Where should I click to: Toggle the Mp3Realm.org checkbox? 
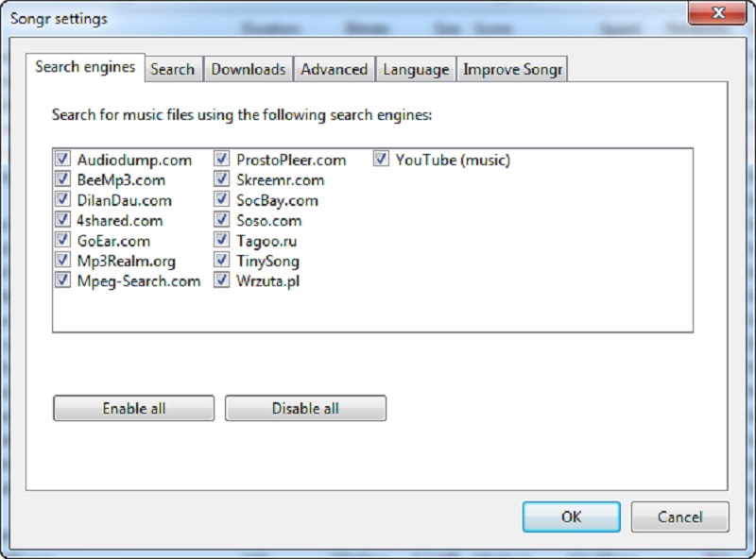(62, 260)
